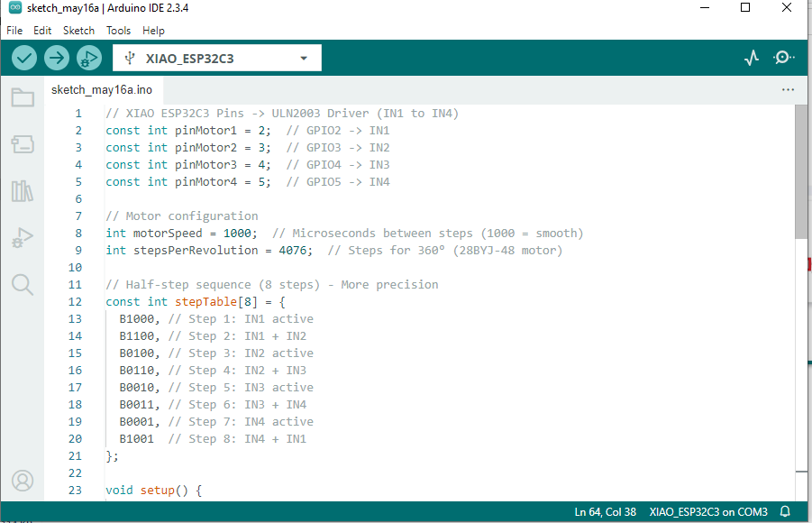Click the pinMotor1 variable name
This screenshot has width=812, height=523.
205,131
